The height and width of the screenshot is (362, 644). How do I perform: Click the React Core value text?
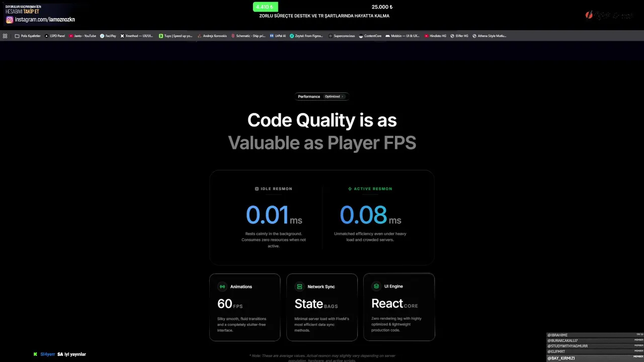[394, 304]
